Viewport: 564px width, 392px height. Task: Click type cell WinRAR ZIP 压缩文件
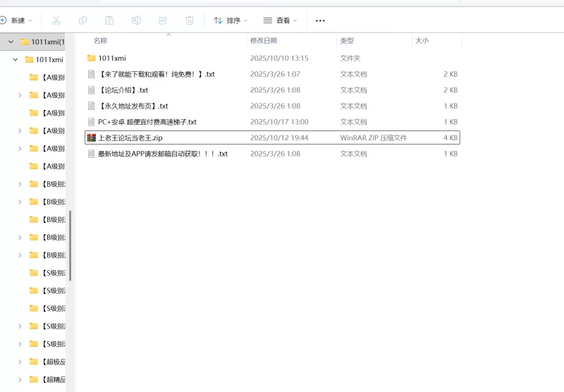pyautogui.click(x=374, y=137)
